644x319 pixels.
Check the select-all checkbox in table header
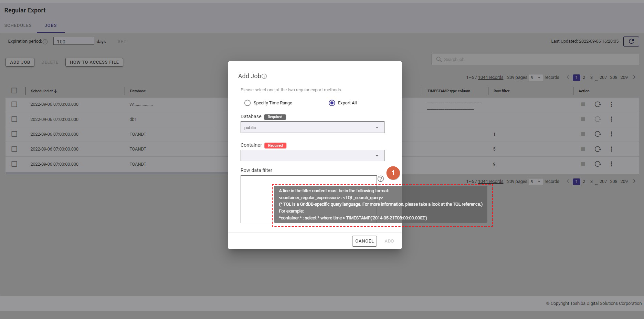[14, 91]
